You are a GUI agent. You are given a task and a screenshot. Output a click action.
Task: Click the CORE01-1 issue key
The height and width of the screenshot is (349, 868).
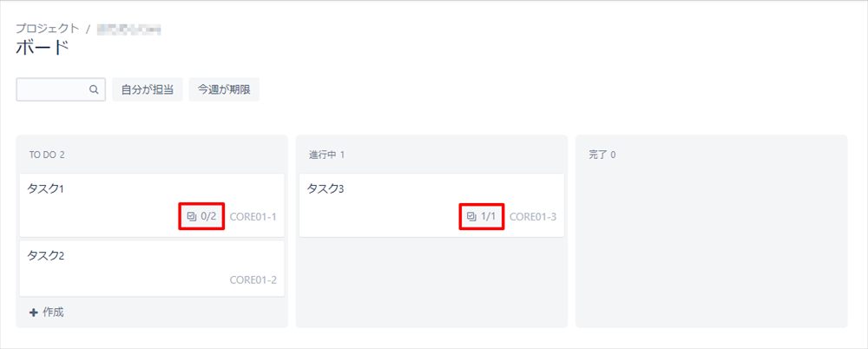[x=253, y=216]
